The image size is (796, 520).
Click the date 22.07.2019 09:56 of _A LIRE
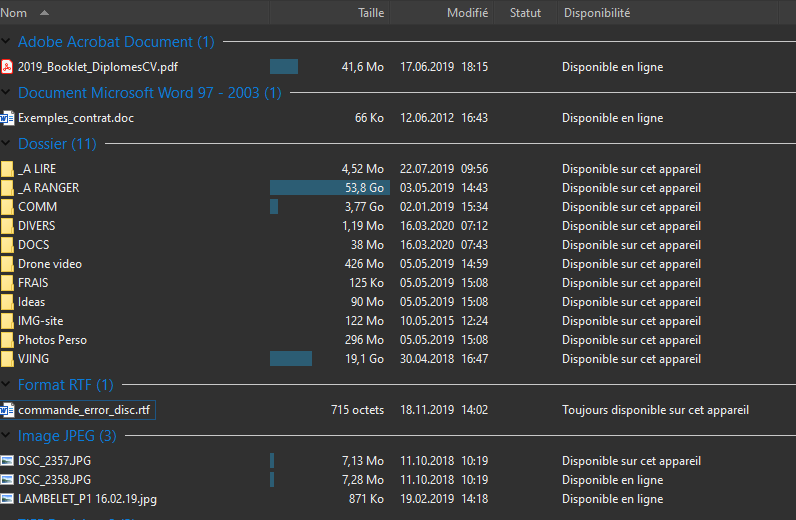[x=444, y=169]
